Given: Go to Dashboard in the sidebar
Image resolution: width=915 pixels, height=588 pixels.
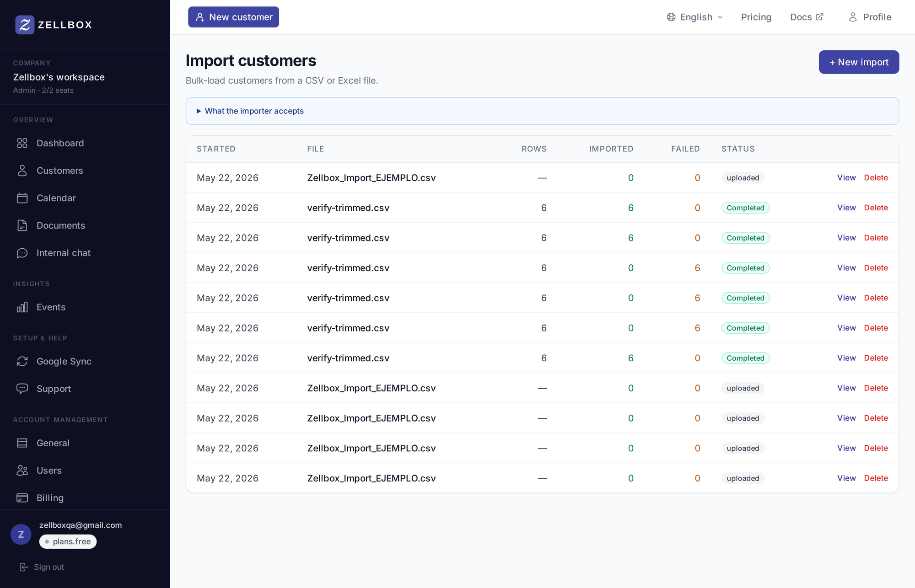Looking at the screenshot, I should (x=60, y=143).
